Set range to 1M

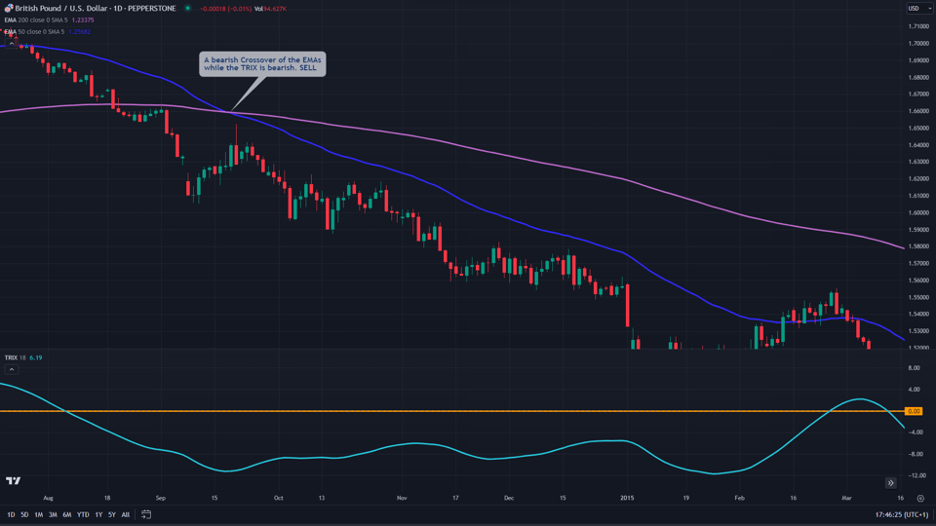pos(39,515)
